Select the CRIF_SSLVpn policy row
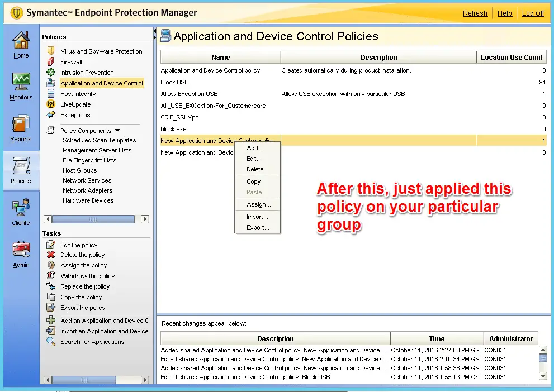This screenshot has width=554, height=392. [x=353, y=117]
